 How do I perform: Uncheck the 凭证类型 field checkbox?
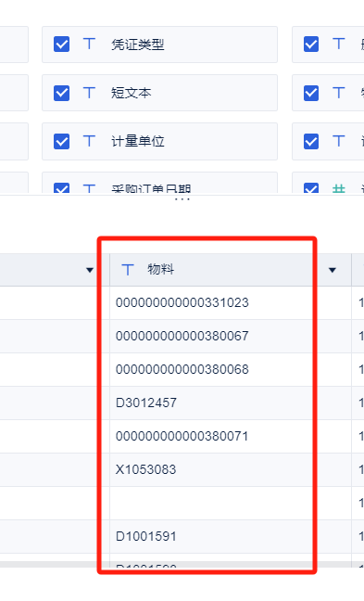point(61,45)
